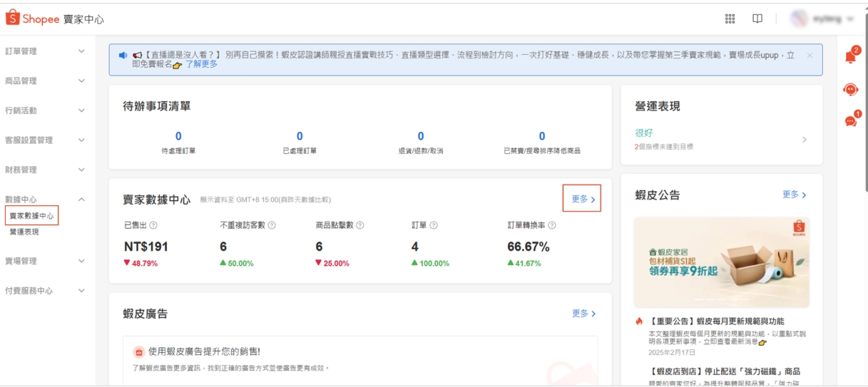Viewport: 868px width, 387px height.
Task: Open 營運表現 in the sidebar
Action: (24, 232)
